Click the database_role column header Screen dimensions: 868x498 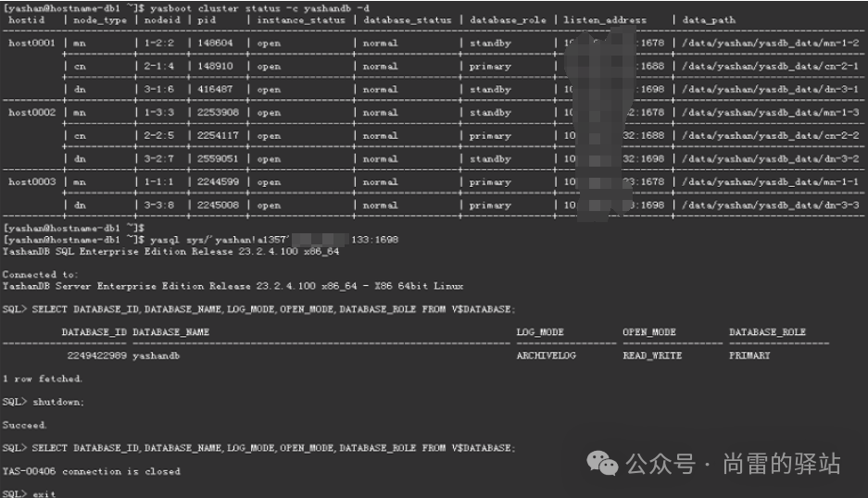(508, 20)
